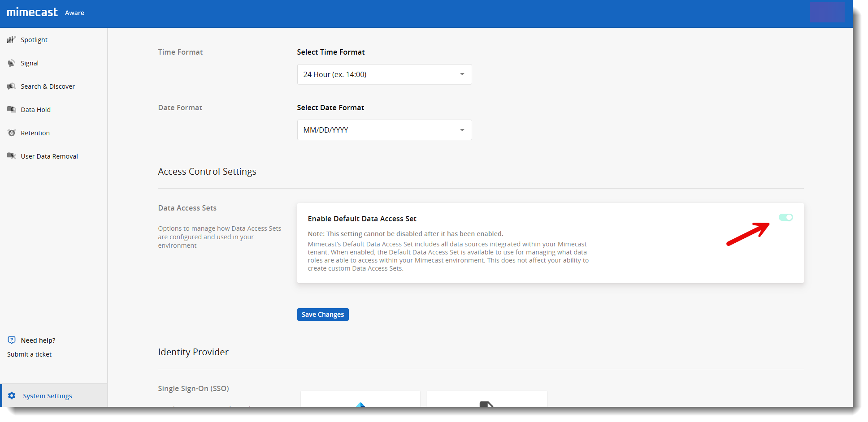The height and width of the screenshot is (422, 868).
Task: Select the Signal icon in the sidebar
Action: point(12,63)
